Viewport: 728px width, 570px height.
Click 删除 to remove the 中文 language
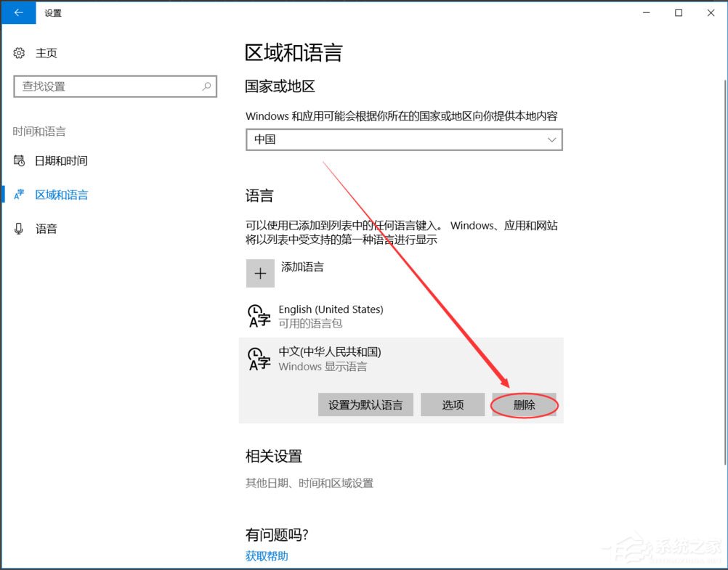pos(524,404)
